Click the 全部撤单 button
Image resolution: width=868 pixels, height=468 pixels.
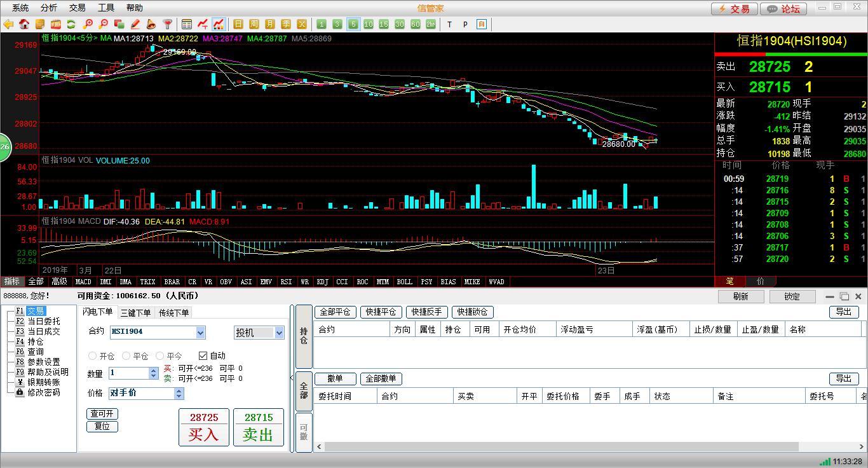tap(381, 379)
